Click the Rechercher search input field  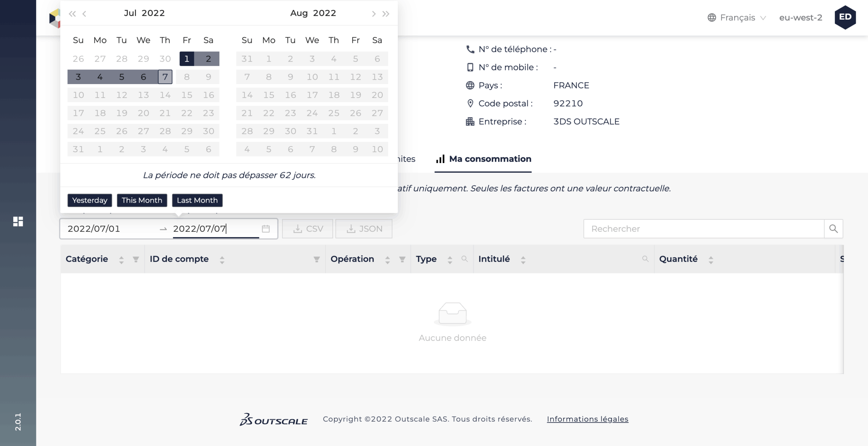(704, 229)
